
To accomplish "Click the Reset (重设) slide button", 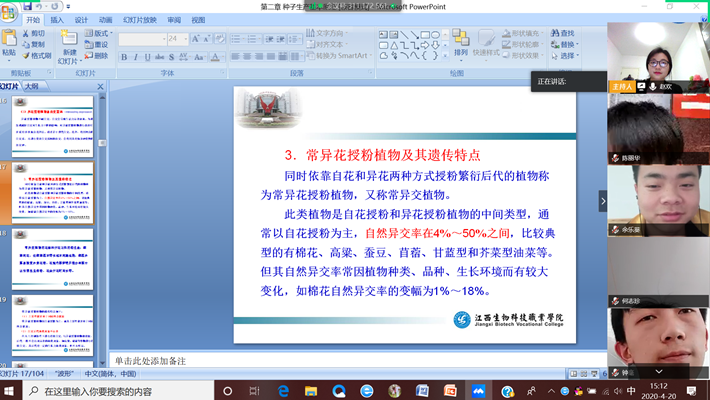I will 99,44.
